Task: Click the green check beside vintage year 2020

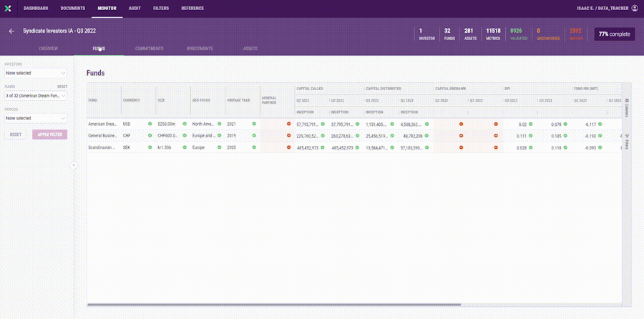Action: tap(254, 147)
